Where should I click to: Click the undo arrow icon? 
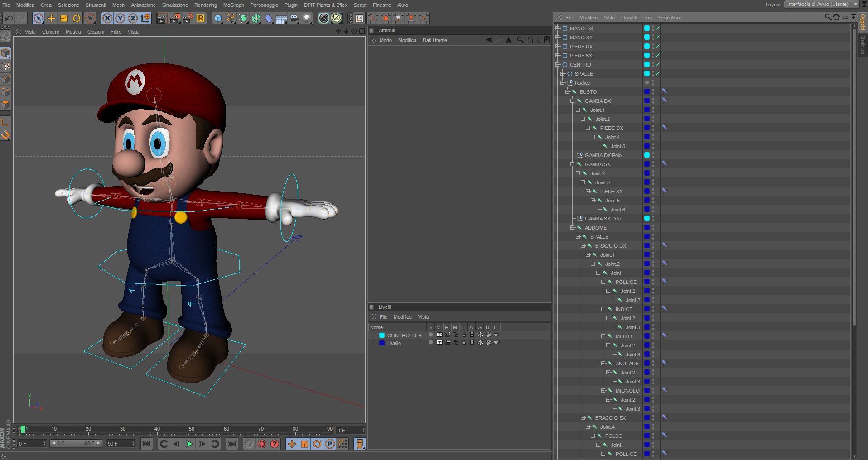click(9, 18)
